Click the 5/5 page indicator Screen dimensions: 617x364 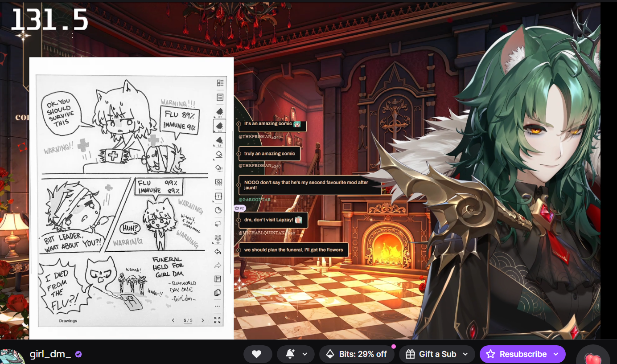(x=188, y=321)
